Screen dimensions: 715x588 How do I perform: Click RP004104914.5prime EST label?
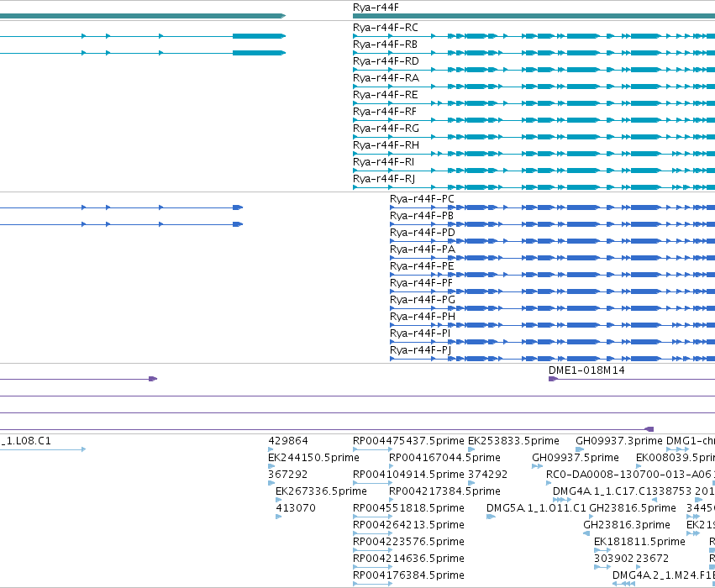(408, 475)
